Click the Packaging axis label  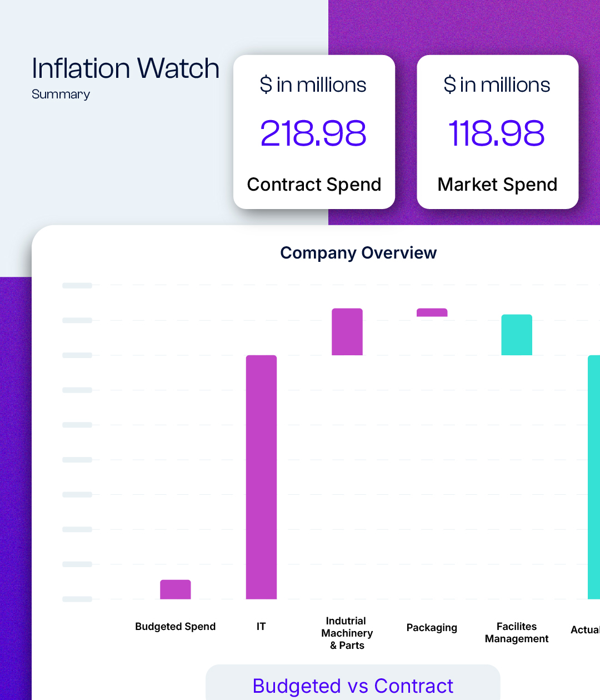pyautogui.click(x=432, y=628)
